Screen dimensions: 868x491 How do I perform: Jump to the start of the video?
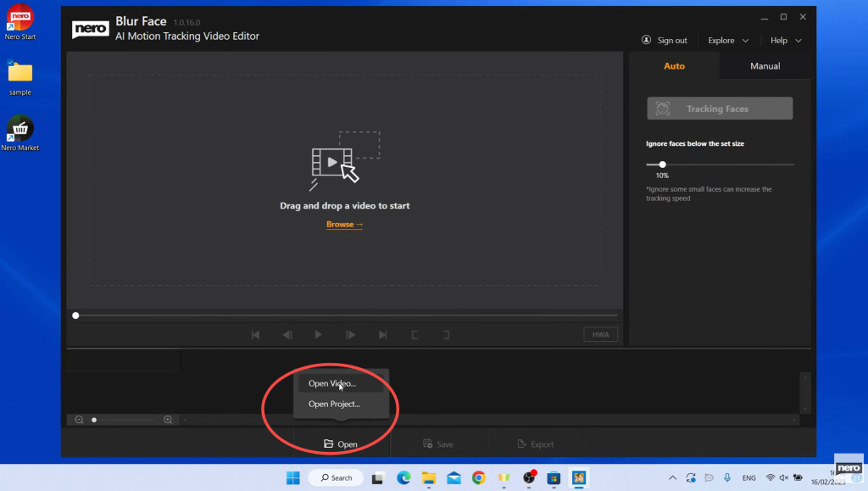[x=255, y=335]
